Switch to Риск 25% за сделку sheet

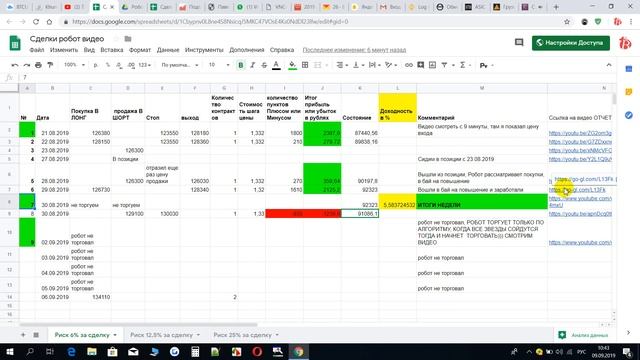click(x=242, y=335)
